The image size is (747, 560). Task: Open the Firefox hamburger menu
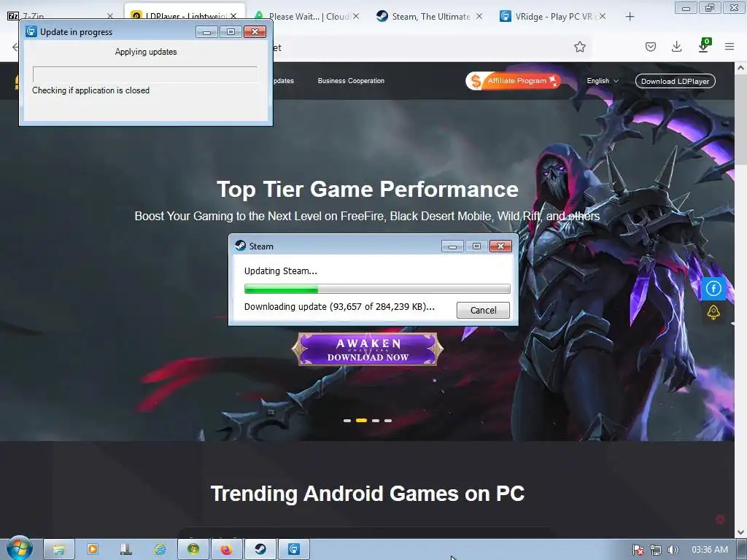[729, 47]
